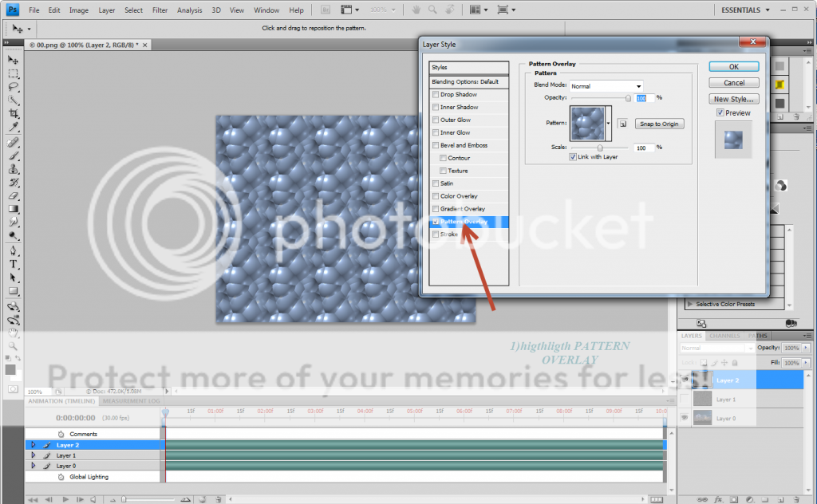Uncheck Link with Layer option
817x504 pixels.
tap(573, 157)
